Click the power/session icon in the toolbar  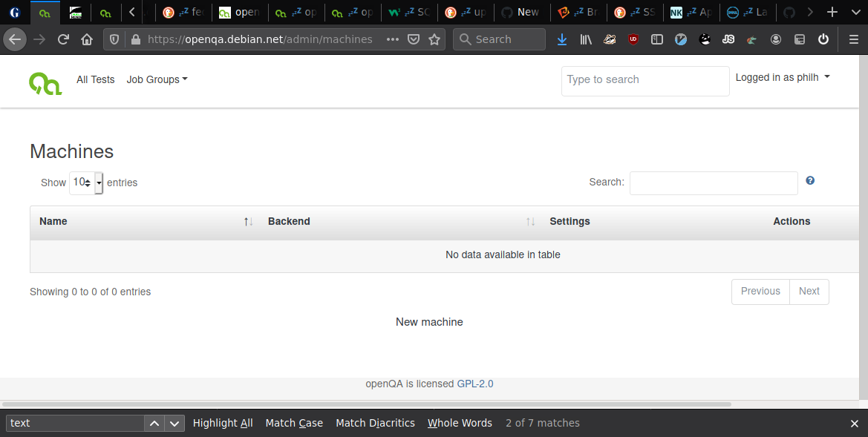[x=823, y=39]
